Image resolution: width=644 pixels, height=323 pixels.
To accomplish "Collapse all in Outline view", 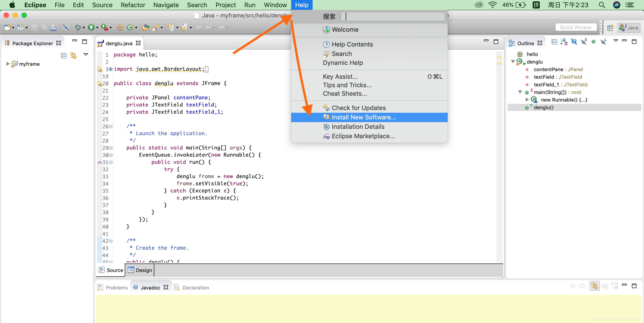I will coord(554,42).
